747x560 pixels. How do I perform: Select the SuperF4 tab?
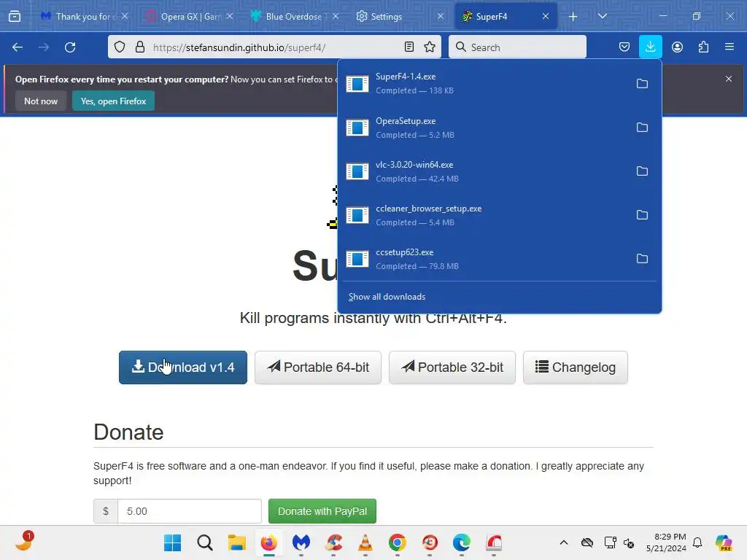(505, 17)
